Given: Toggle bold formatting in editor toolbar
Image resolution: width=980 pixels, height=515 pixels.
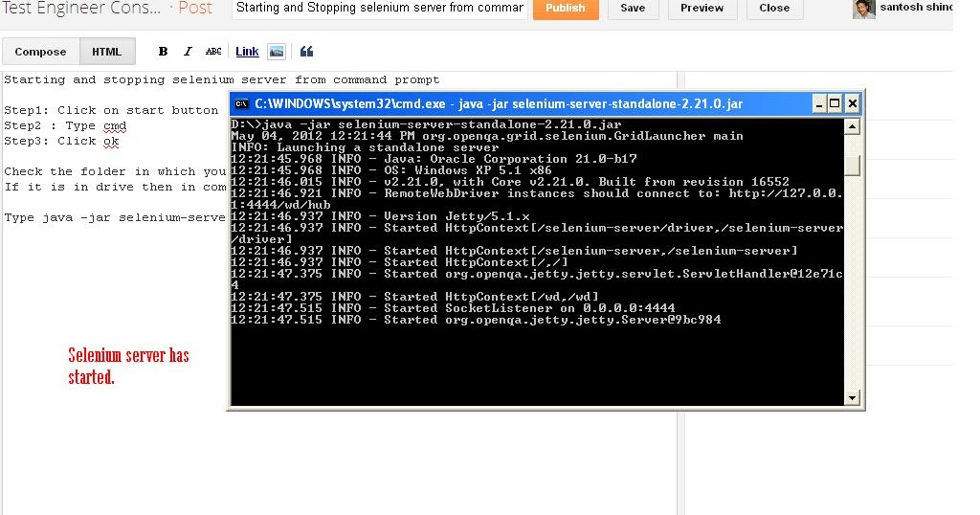Looking at the screenshot, I should [x=163, y=52].
